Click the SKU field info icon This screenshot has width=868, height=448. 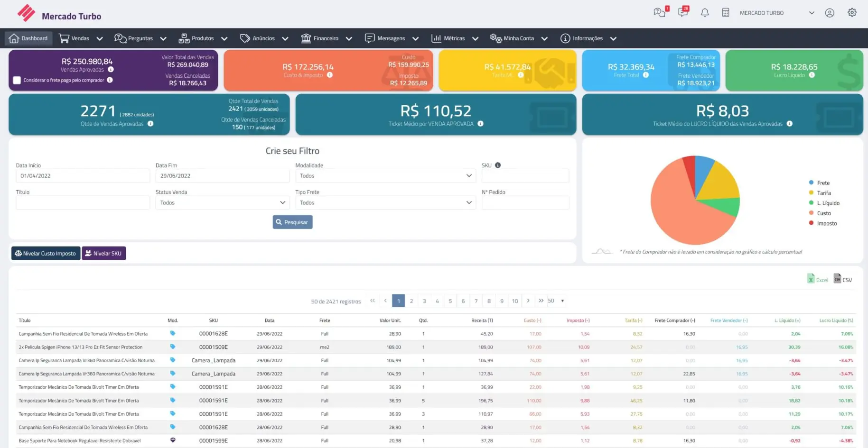point(498,165)
